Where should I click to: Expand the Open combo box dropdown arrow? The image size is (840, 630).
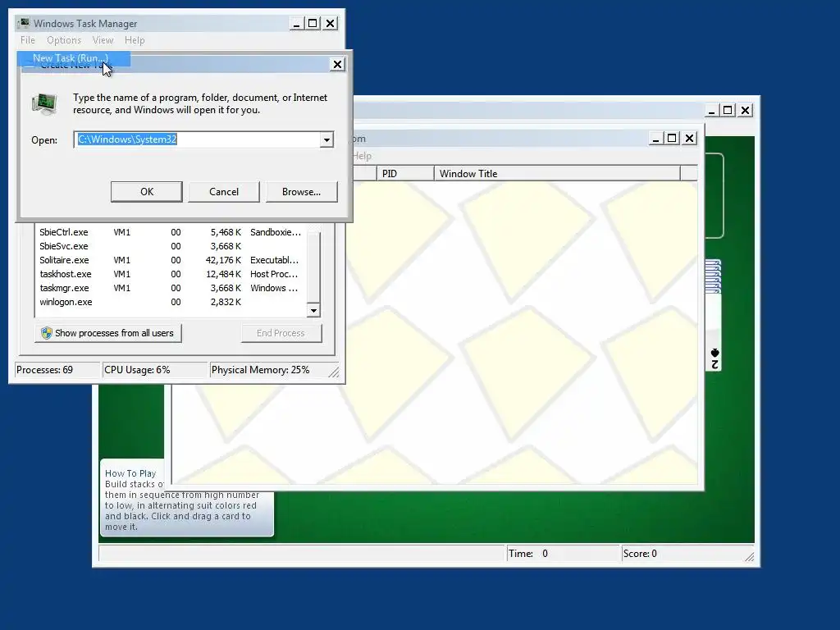(x=326, y=139)
